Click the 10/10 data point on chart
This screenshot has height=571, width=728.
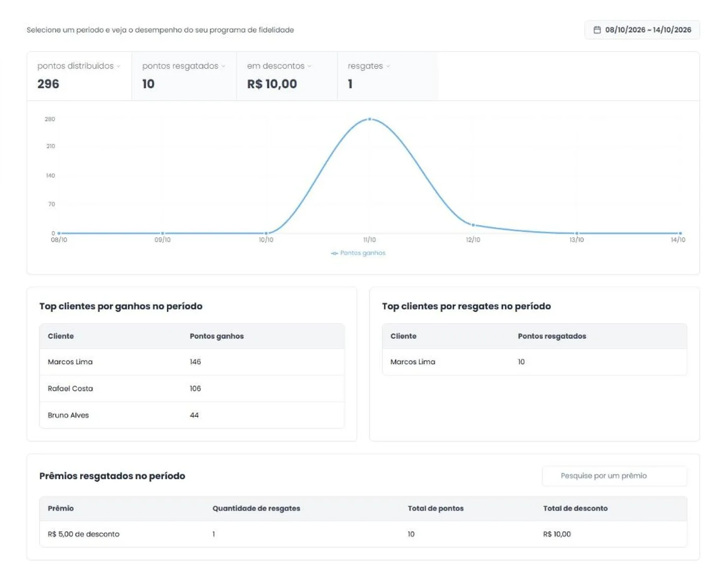click(x=266, y=233)
